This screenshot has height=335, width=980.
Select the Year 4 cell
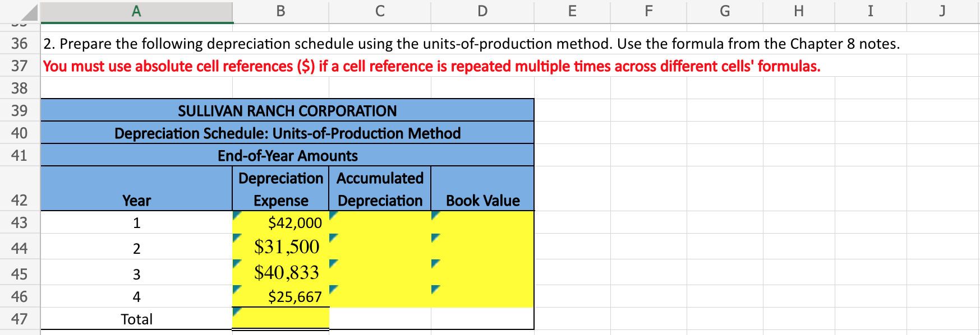136,296
